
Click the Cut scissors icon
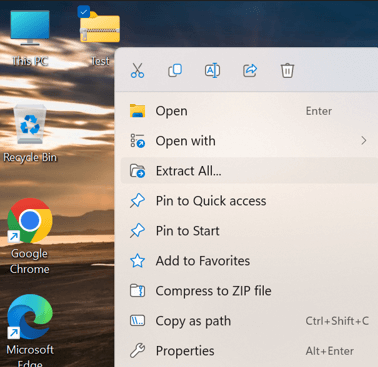[137, 71]
